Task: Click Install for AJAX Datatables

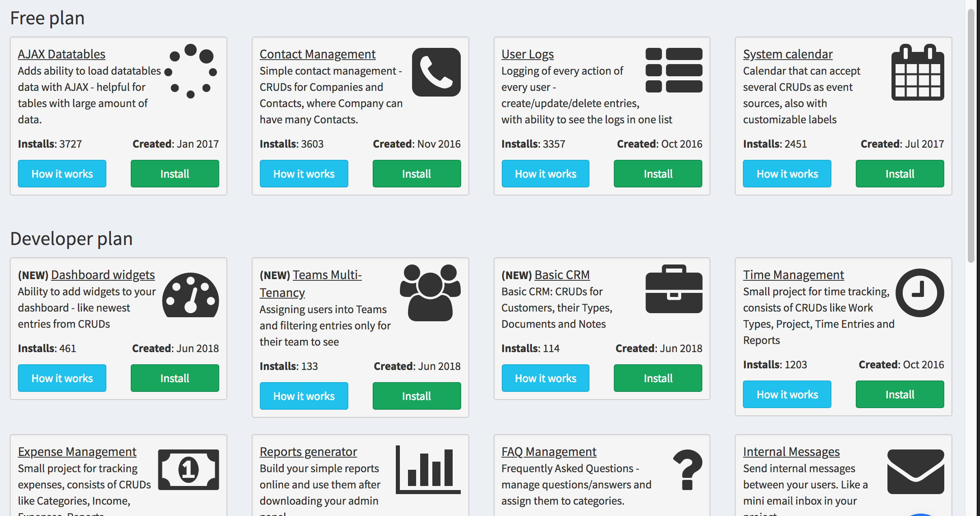Action: tap(175, 173)
